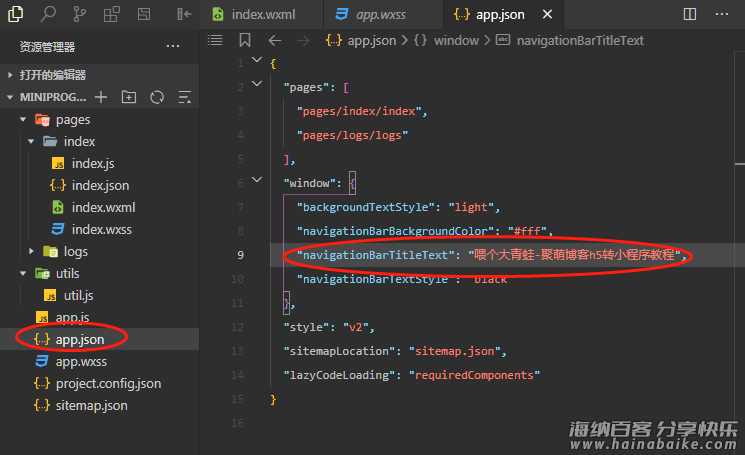Viewport: 745px width, 455px height.
Task: Click the "v2" style value
Action: tap(355, 327)
